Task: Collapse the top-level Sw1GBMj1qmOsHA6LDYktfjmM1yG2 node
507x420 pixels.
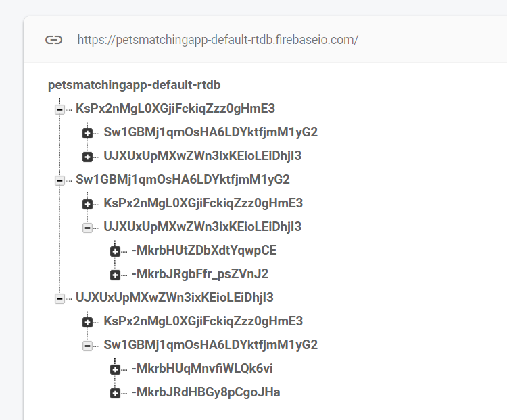Action: pos(59,180)
